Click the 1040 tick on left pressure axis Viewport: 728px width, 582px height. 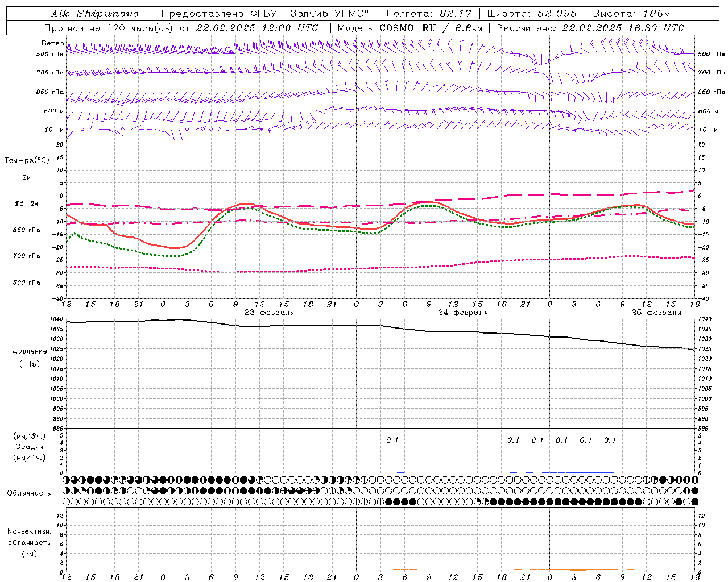pos(56,319)
